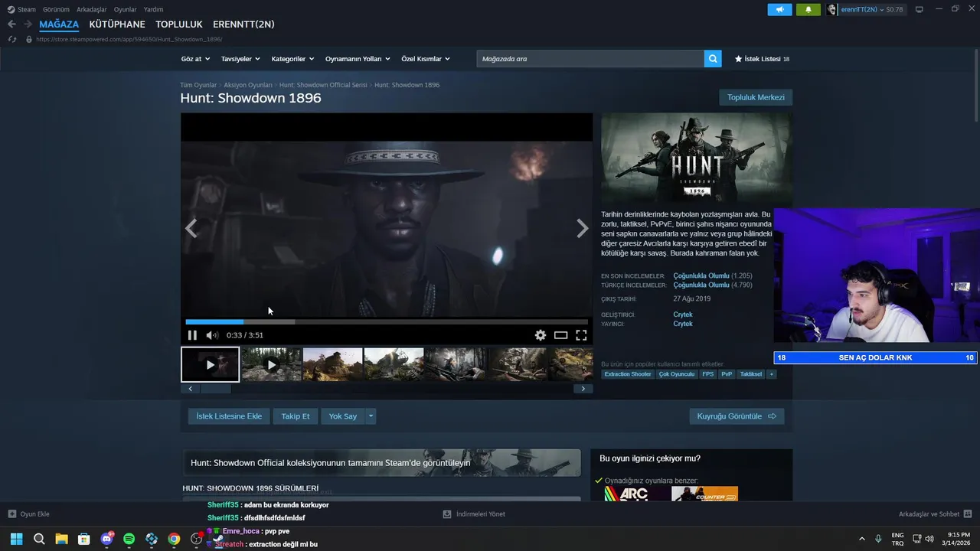
Task: Click İstek Listesine Ekle button
Action: [229, 416]
